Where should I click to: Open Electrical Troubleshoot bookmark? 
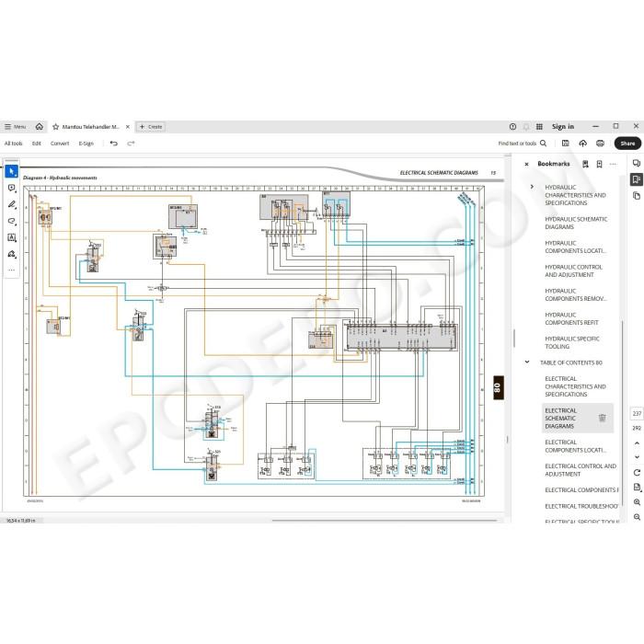click(581, 506)
